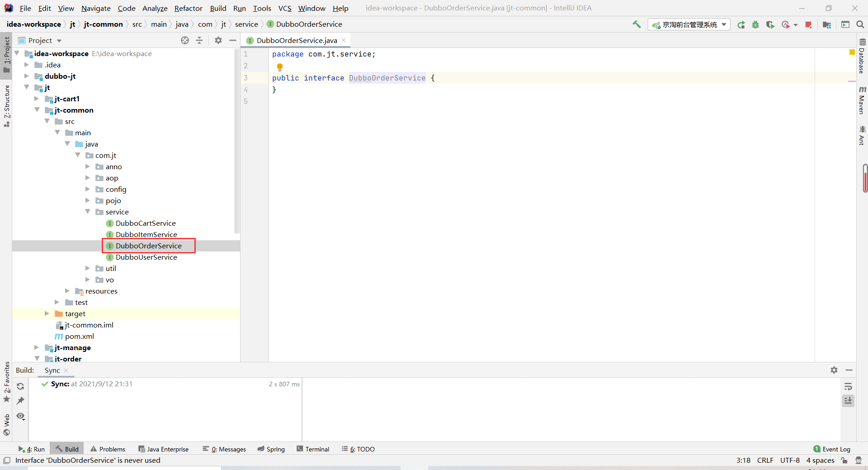Toggle tool window bars at bottom-left corner
This screenshot has width=868, height=470.
pyautogui.click(x=6, y=461)
